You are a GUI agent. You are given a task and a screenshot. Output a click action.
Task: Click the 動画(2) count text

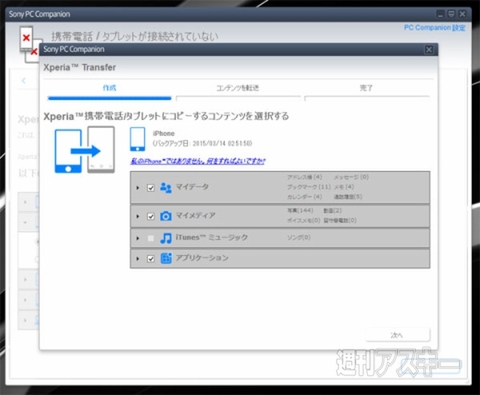pos(333,210)
